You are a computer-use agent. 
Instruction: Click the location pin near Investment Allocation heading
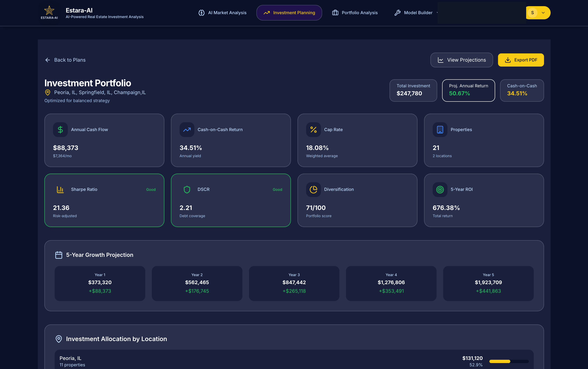[59, 339]
